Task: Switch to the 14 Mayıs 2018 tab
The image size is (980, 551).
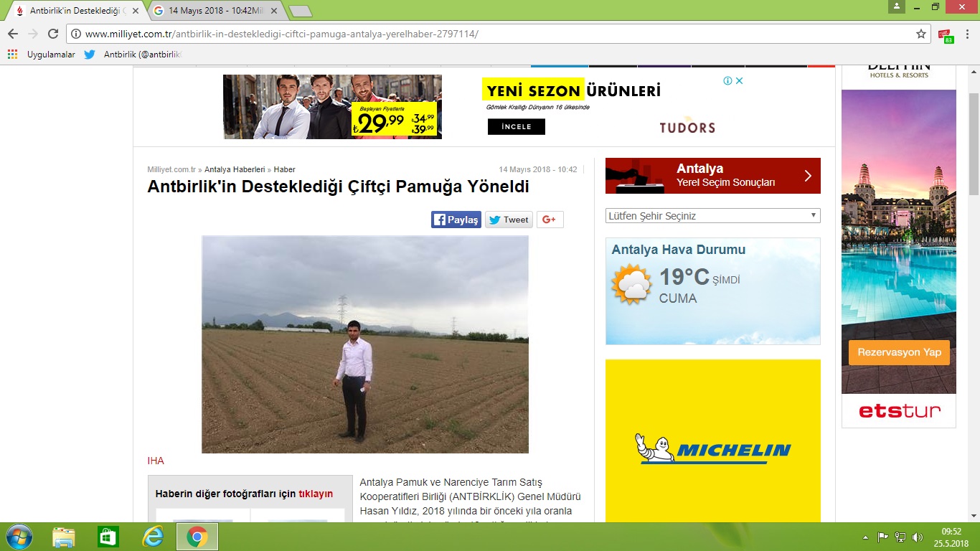Action: (x=215, y=11)
